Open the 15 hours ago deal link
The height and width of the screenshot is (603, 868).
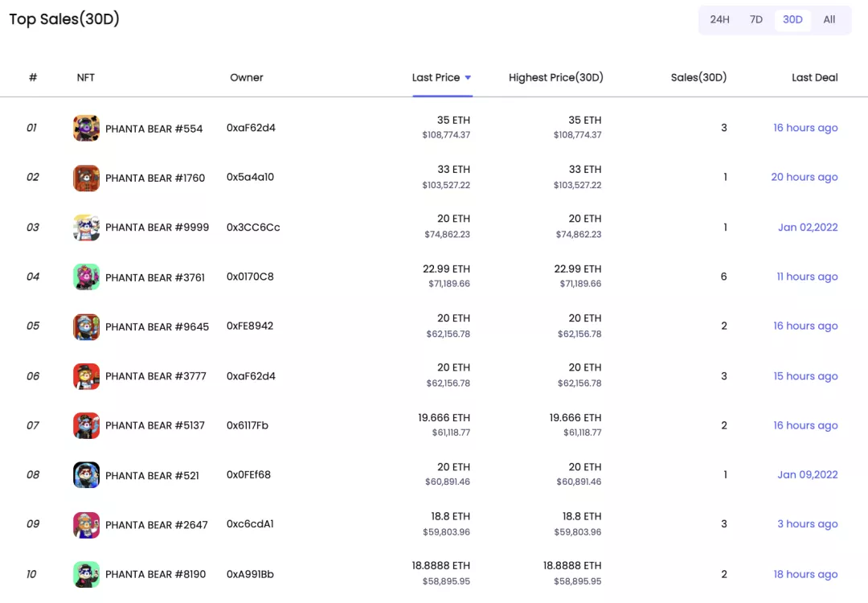[805, 376]
